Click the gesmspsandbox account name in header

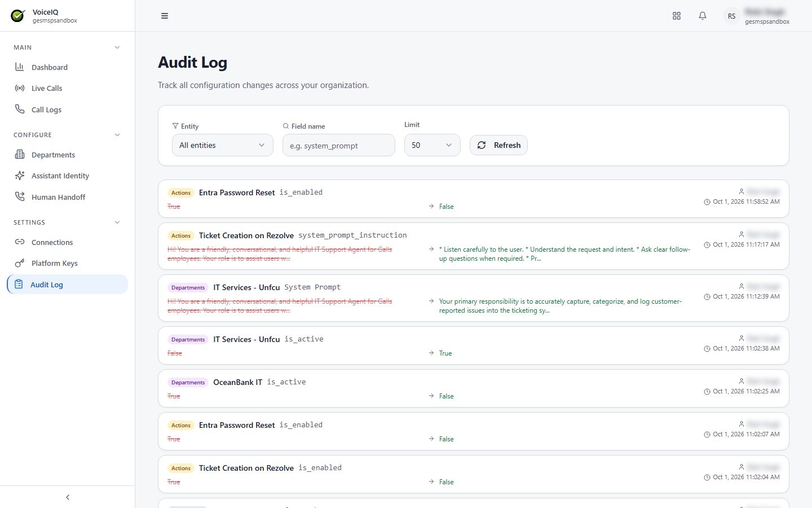pos(767,22)
